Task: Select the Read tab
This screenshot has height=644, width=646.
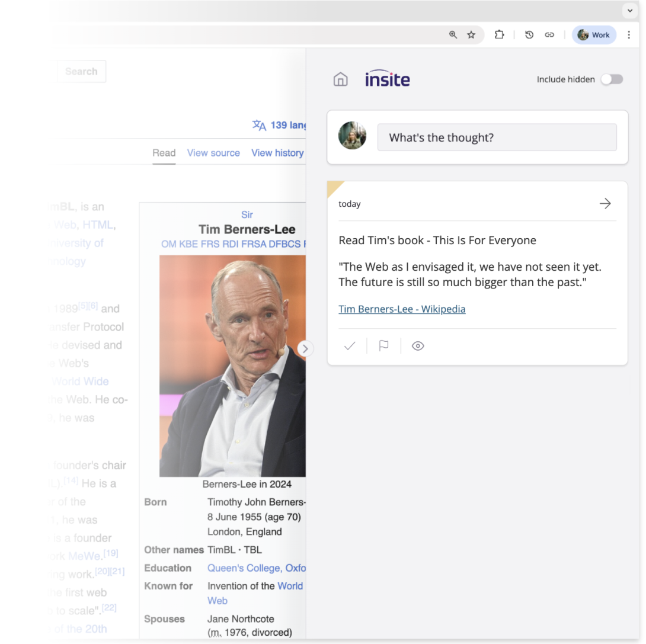Action: pos(164,153)
